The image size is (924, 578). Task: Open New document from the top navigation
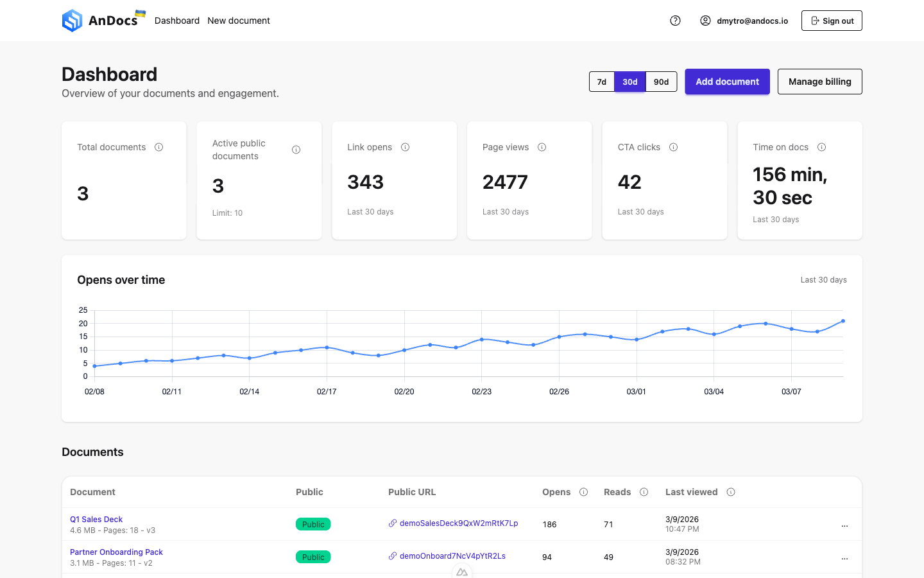point(239,21)
